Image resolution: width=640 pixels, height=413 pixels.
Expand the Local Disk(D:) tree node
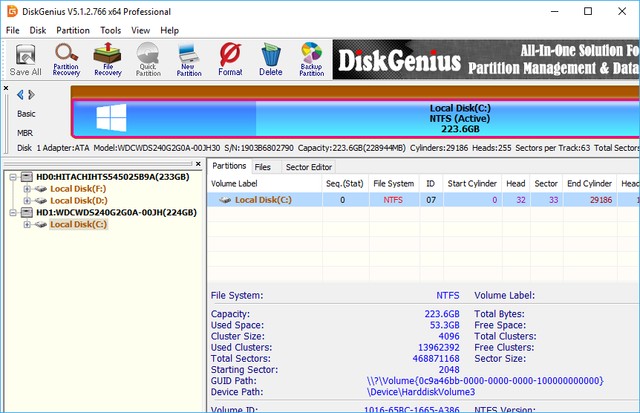pos(27,200)
